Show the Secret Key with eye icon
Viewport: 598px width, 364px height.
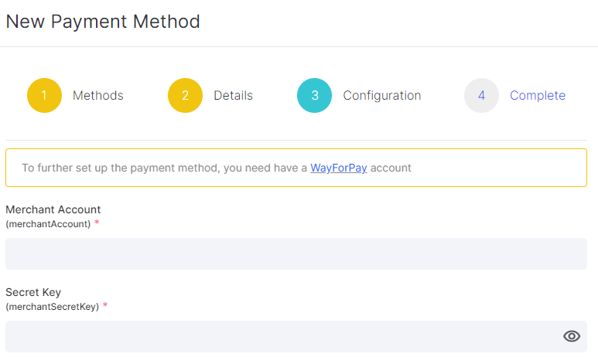571,336
